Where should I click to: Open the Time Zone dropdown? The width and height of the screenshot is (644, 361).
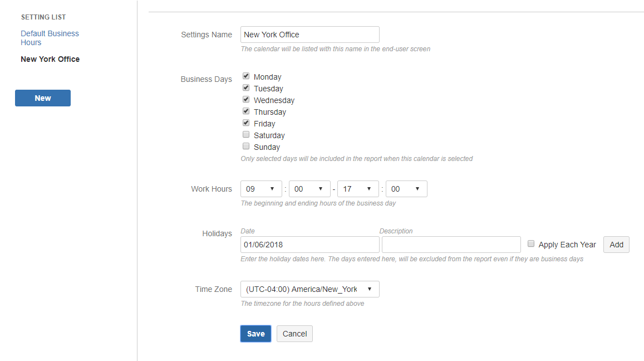tap(309, 289)
